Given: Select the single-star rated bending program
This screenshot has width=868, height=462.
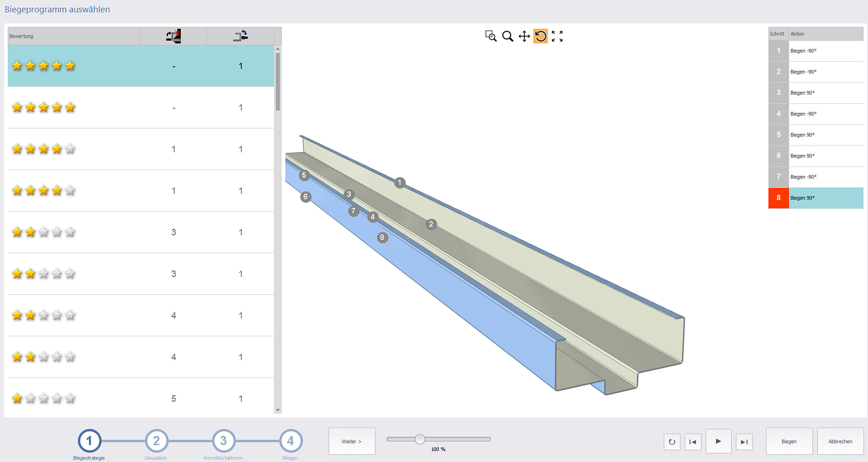Looking at the screenshot, I should point(140,398).
